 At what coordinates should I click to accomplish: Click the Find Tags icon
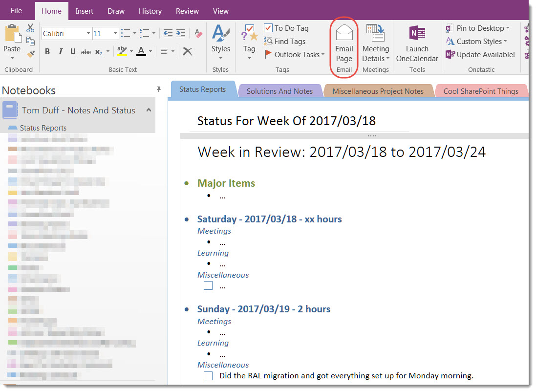(x=268, y=42)
